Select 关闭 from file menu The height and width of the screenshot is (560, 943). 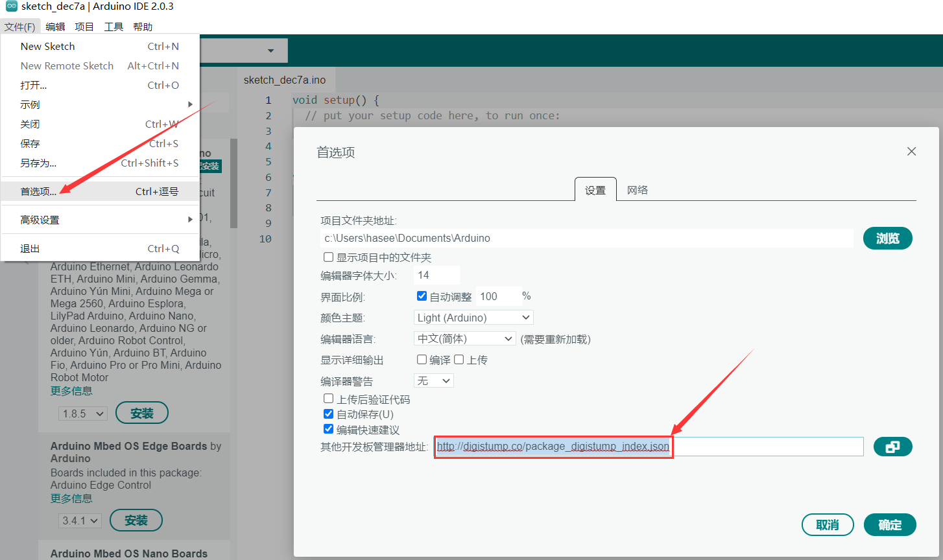pyautogui.click(x=100, y=124)
